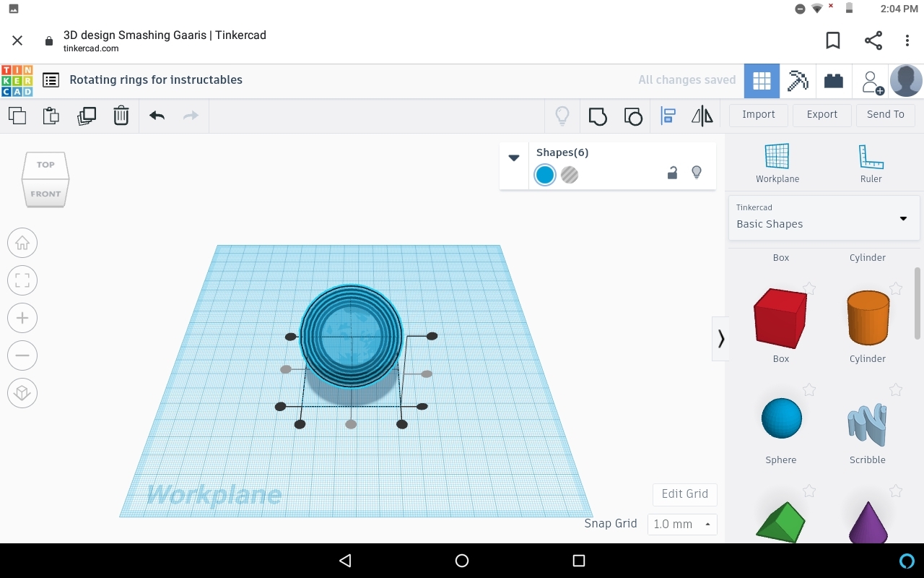924x578 pixels.
Task: Favorite the Scribble shape star
Action: point(896,390)
